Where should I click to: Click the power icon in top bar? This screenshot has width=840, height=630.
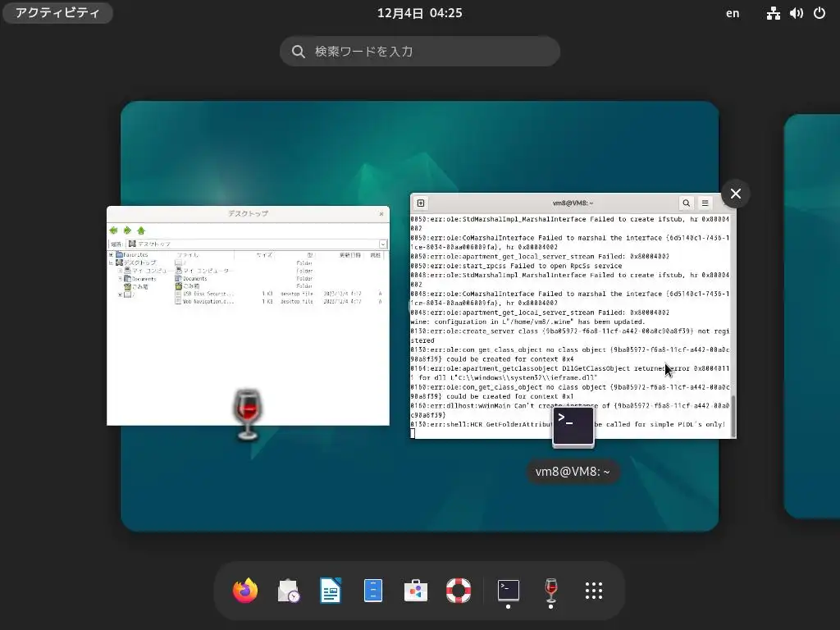[x=819, y=13]
